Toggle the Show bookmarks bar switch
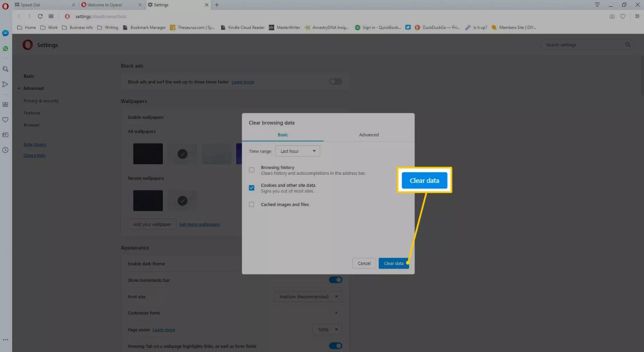The width and height of the screenshot is (644, 352). click(x=335, y=280)
